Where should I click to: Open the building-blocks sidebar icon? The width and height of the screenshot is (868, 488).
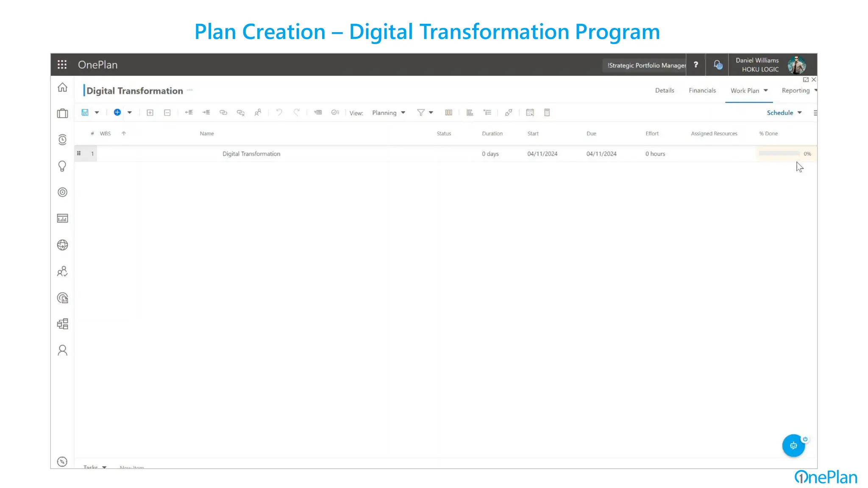coord(62,324)
